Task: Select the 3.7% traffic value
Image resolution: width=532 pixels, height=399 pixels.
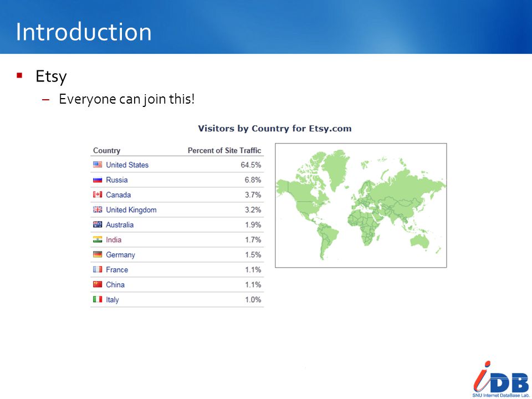Action: (x=253, y=195)
